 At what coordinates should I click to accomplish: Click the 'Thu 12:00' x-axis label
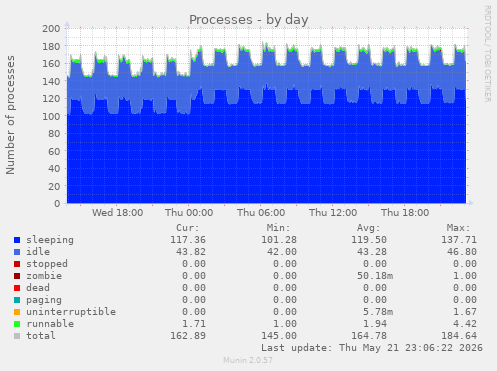click(333, 213)
